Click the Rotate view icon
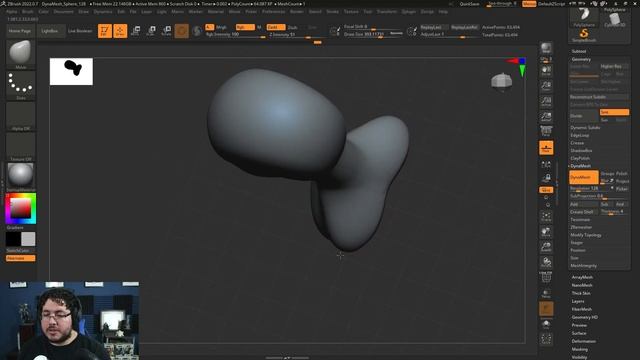The width and height of the screenshot is (640, 360). click(x=546, y=262)
